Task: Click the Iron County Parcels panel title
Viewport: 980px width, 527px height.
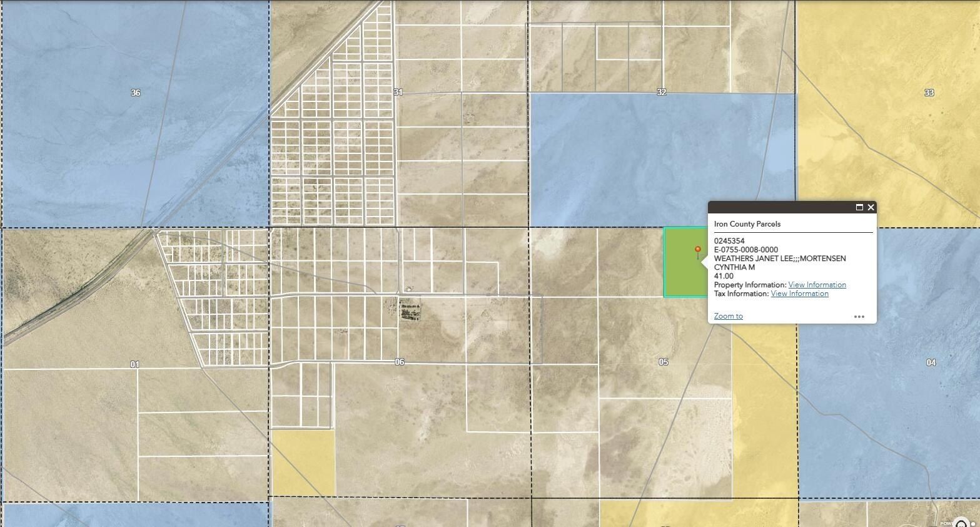Action: [747, 223]
